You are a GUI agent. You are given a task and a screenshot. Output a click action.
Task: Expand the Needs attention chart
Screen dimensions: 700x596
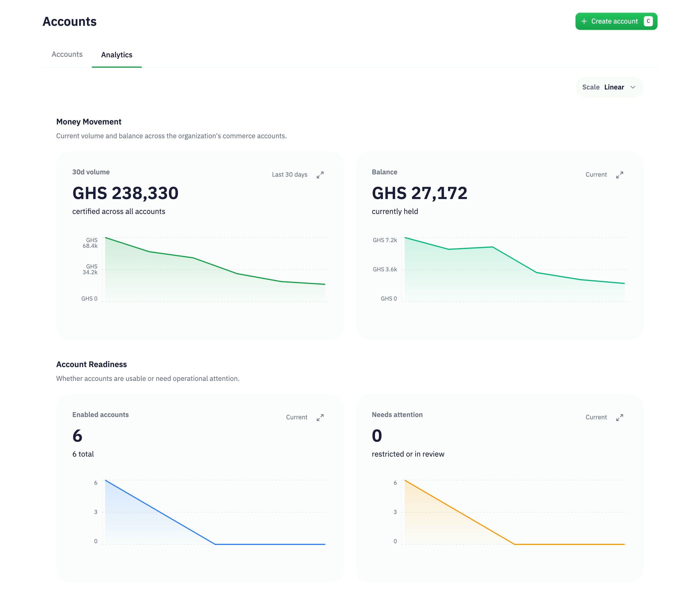pos(619,417)
